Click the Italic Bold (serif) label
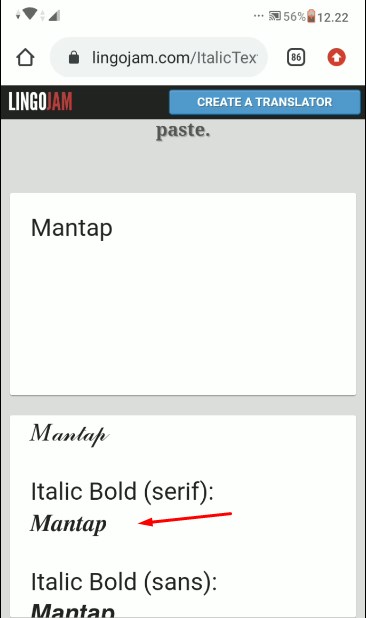The height and width of the screenshot is (618, 366). pyautogui.click(x=122, y=491)
